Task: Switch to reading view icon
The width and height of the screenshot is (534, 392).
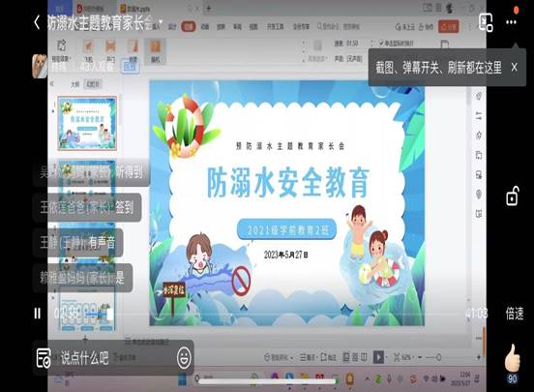Action: (364, 357)
